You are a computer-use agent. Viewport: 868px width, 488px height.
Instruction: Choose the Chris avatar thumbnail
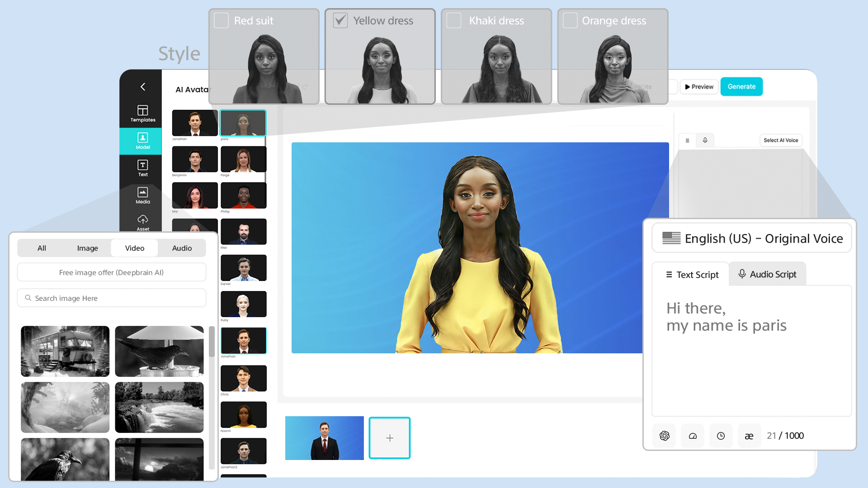(x=243, y=378)
